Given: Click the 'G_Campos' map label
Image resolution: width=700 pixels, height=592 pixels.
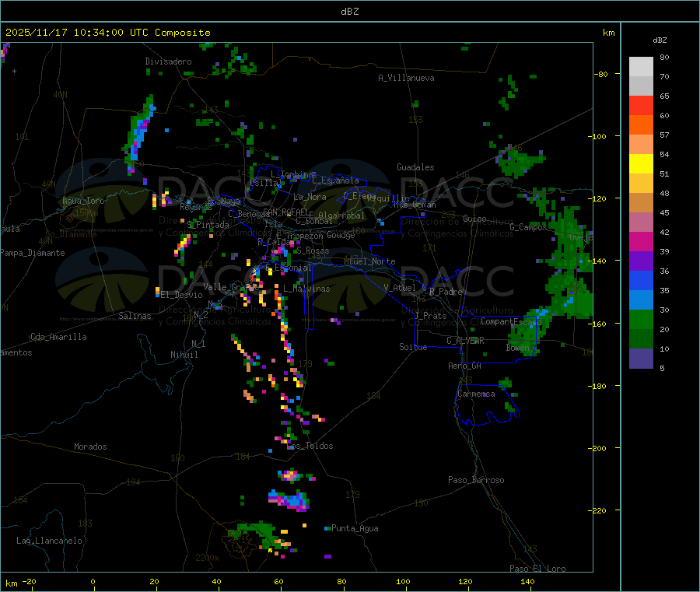Looking at the screenshot, I should [528, 227].
